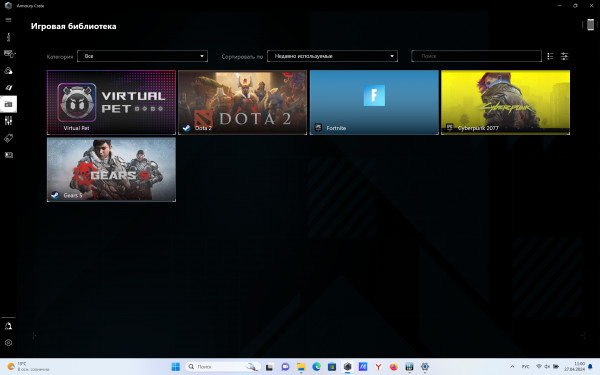Launch Microsoft Edge from the taskbar
Viewport: 600px width, 375px height.
point(316,367)
